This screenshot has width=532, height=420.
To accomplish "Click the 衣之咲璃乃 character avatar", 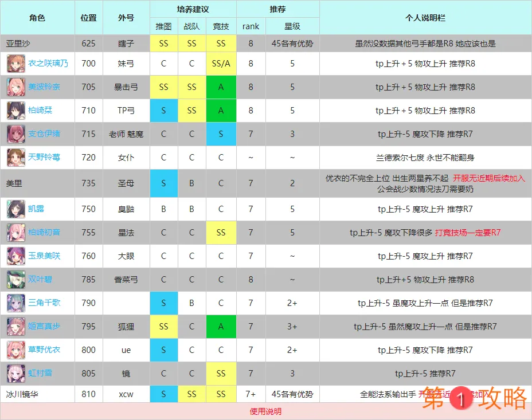I will click(16, 64).
